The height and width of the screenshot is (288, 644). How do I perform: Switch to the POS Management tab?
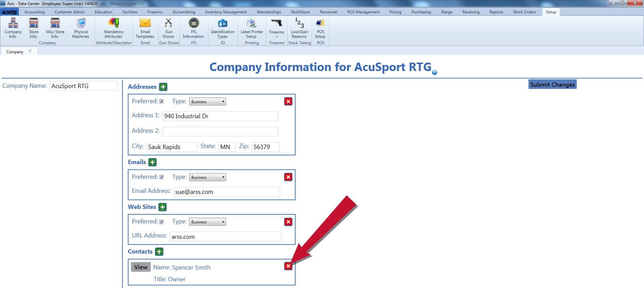click(x=363, y=12)
